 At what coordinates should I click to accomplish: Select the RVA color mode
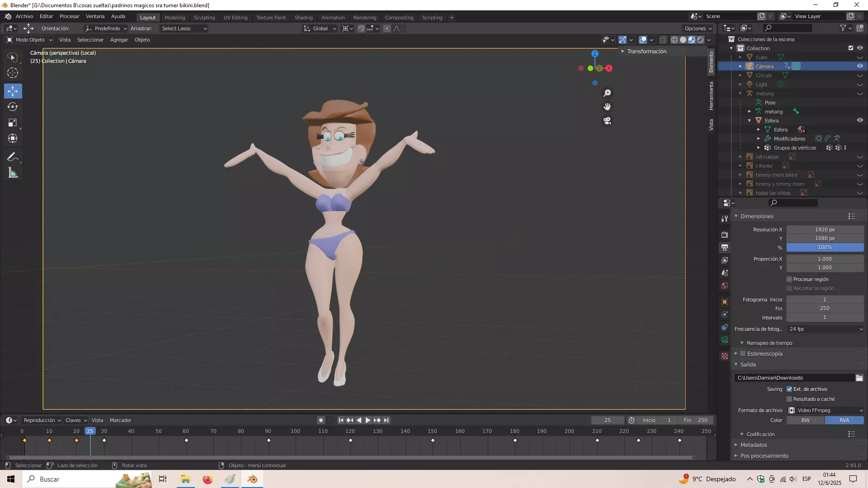(844, 420)
